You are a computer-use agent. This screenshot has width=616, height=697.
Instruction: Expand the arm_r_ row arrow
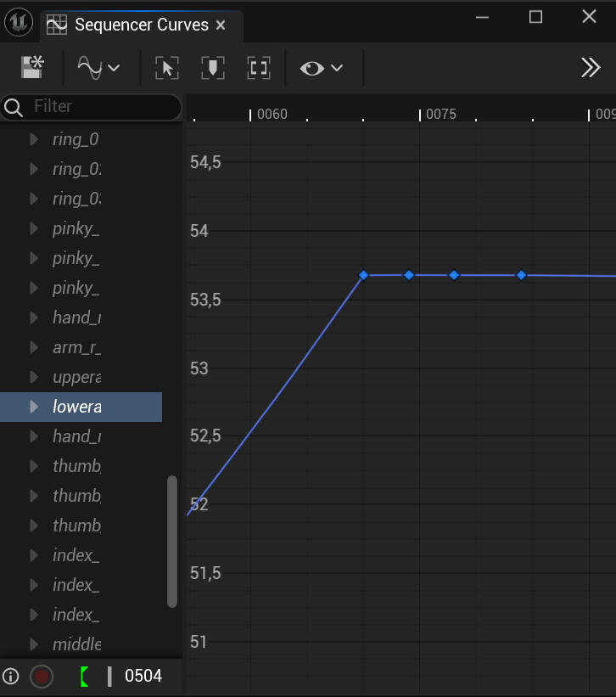tap(34, 347)
